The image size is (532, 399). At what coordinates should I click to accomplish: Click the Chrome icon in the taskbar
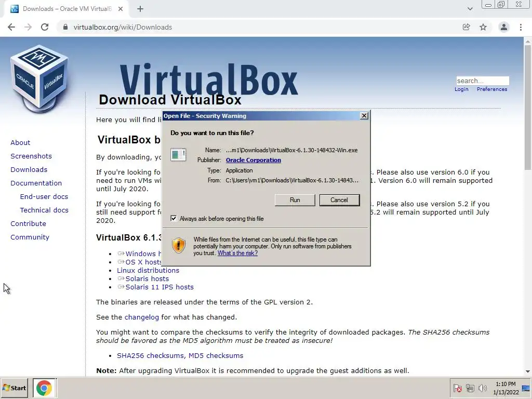(x=44, y=388)
